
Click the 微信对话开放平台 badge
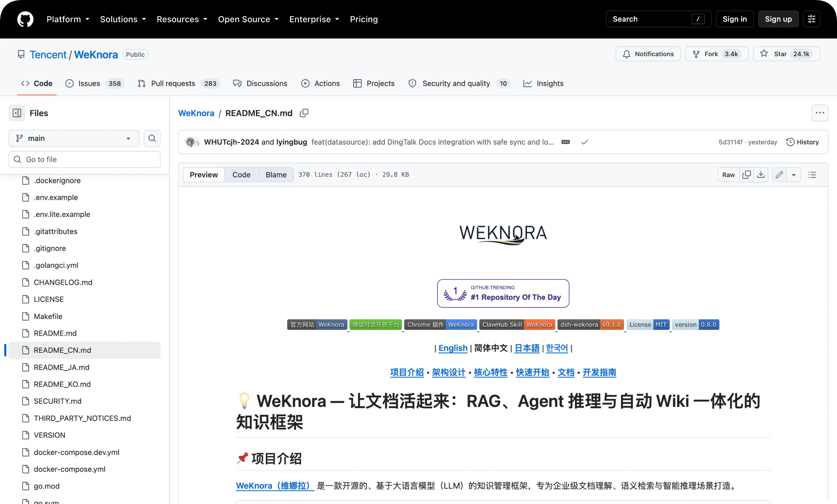click(375, 324)
